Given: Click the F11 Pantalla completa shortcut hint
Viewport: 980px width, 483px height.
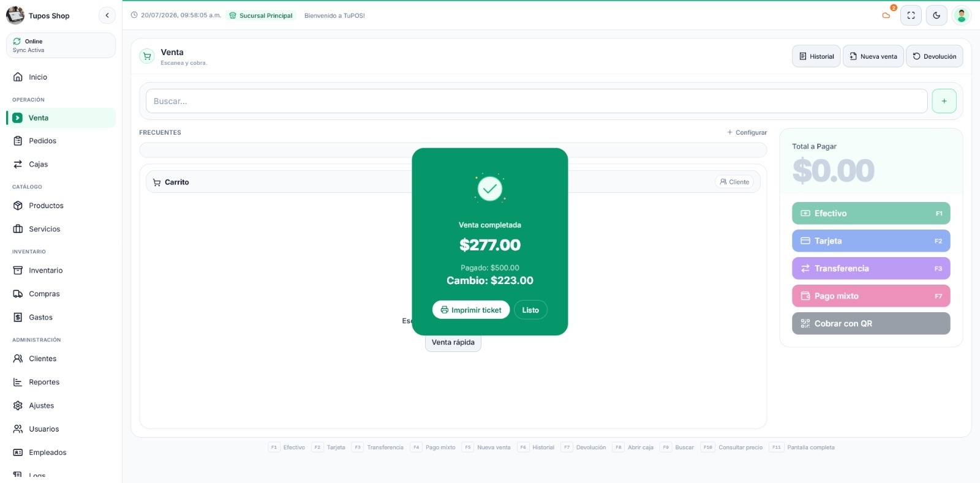Looking at the screenshot, I should (802, 447).
